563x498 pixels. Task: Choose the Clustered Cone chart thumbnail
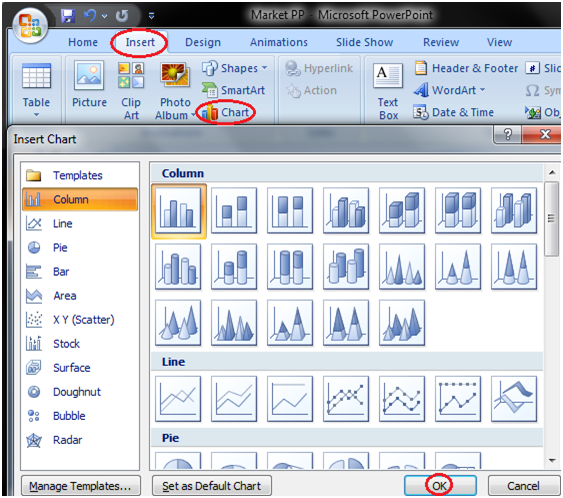(402, 266)
